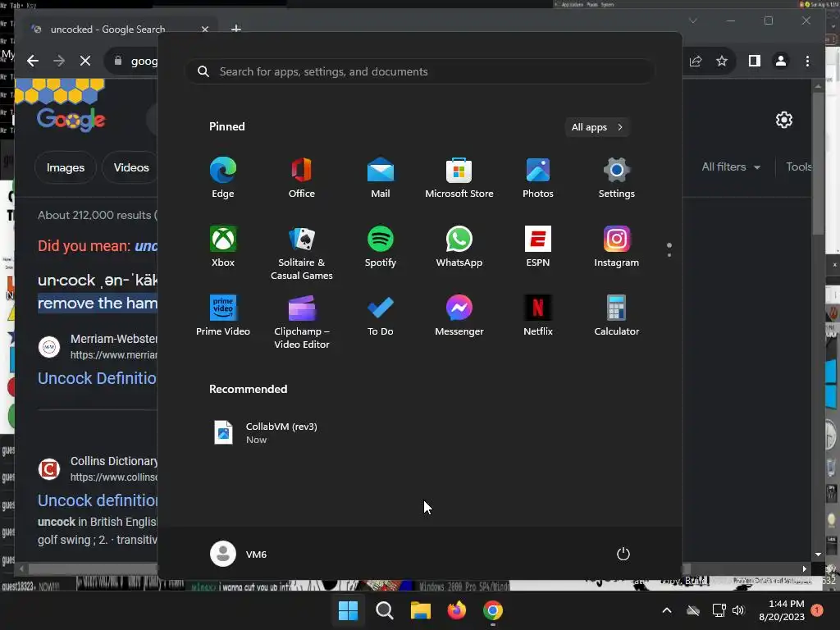Open Chrome three-dot menu
The height and width of the screenshot is (630, 840).
coord(807,61)
